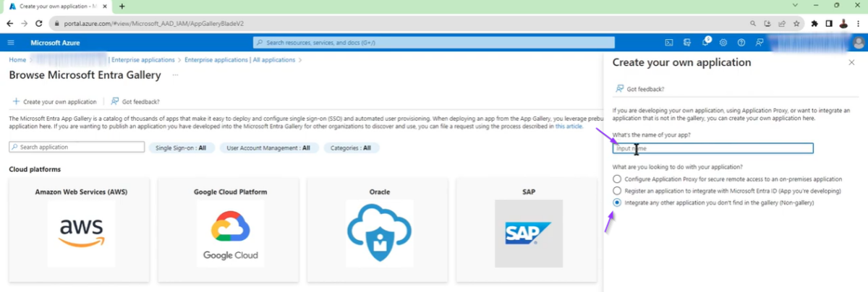
Task: Open Cloud Shell from the Azure header
Action: pyautogui.click(x=669, y=43)
